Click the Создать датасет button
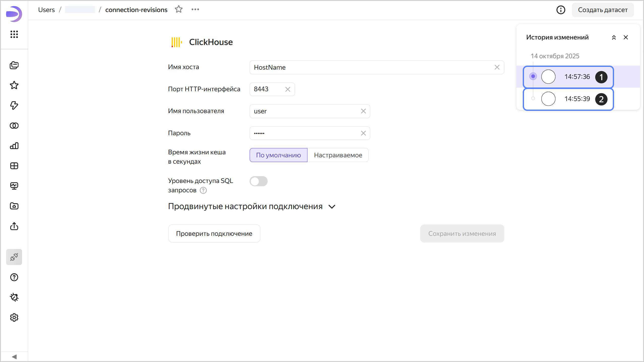 [x=602, y=10]
